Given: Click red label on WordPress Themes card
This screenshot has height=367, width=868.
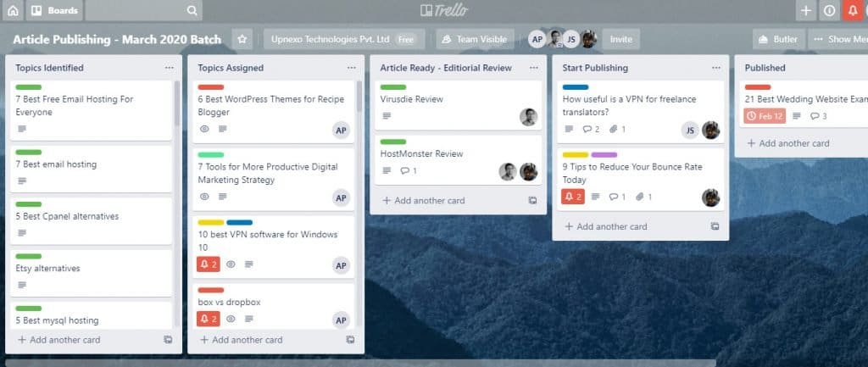Looking at the screenshot, I should 211,87.
